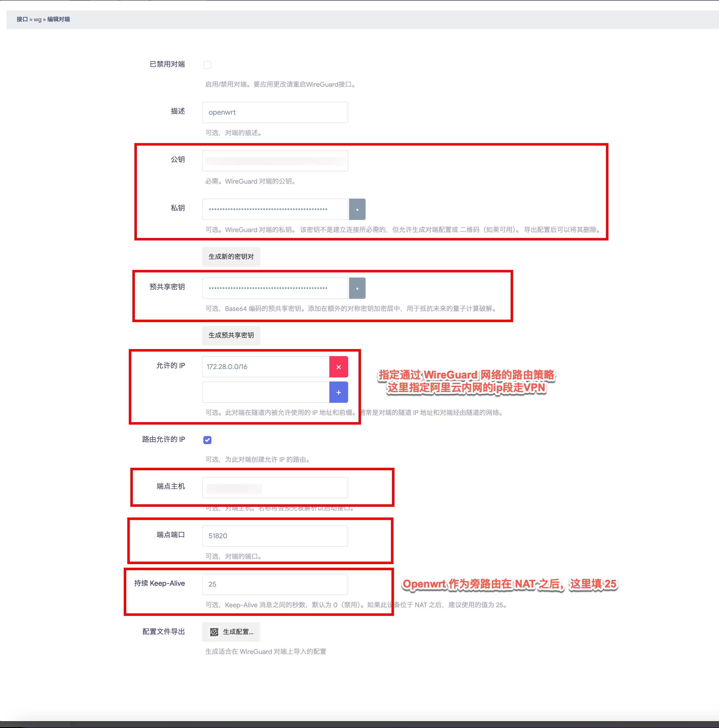719x728 pixels.
Task: Click the 生成预共享密钥 button
Action: click(x=231, y=335)
